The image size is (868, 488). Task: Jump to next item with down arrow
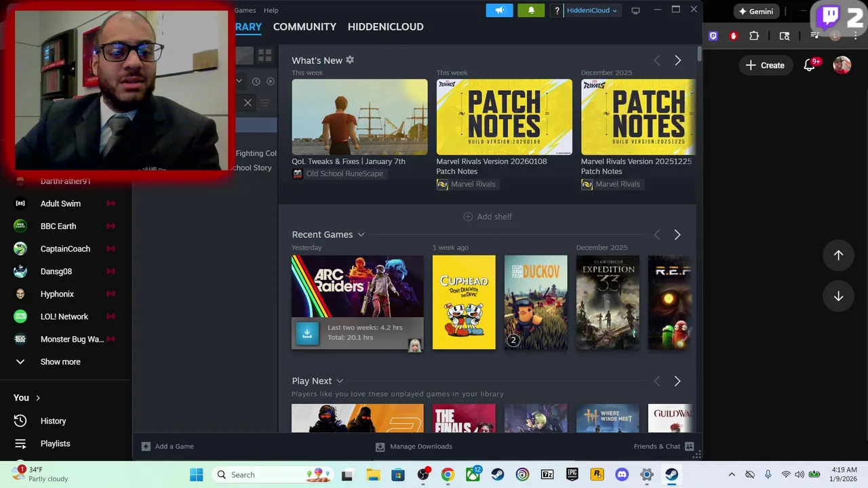(x=838, y=296)
